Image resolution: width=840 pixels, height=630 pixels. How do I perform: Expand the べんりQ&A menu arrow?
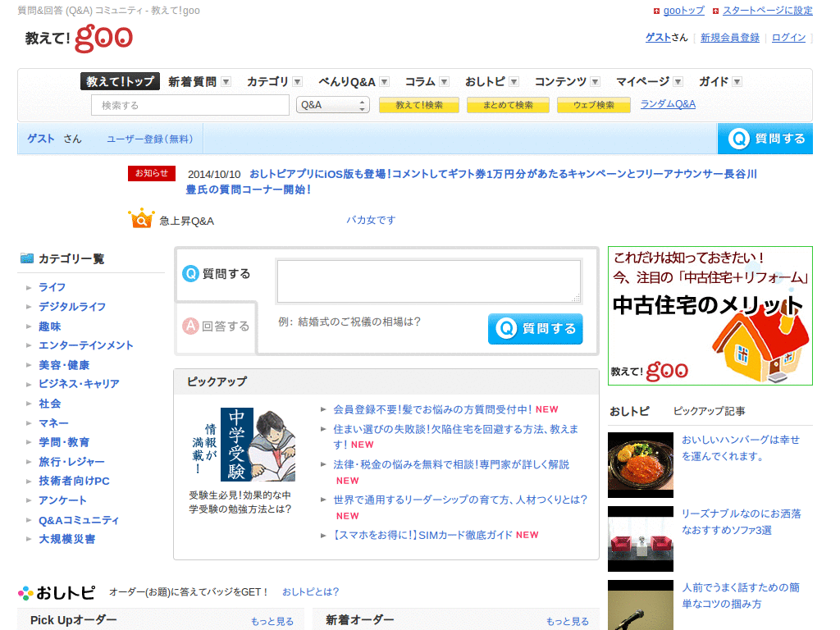tap(384, 82)
